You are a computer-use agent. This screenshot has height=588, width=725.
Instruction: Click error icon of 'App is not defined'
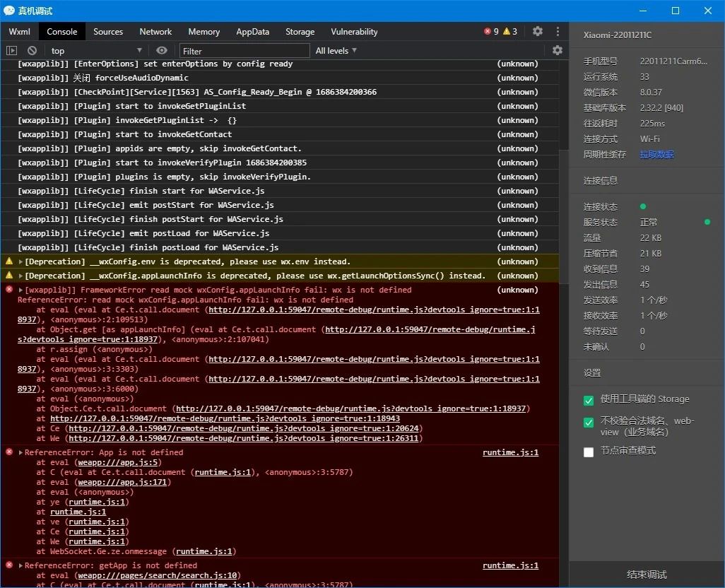coord(8,452)
